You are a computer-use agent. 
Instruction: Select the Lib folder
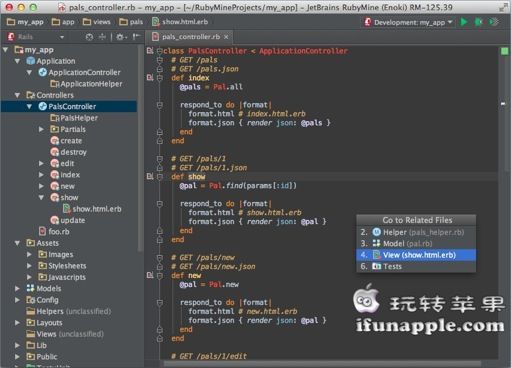click(x=37, y=345)
